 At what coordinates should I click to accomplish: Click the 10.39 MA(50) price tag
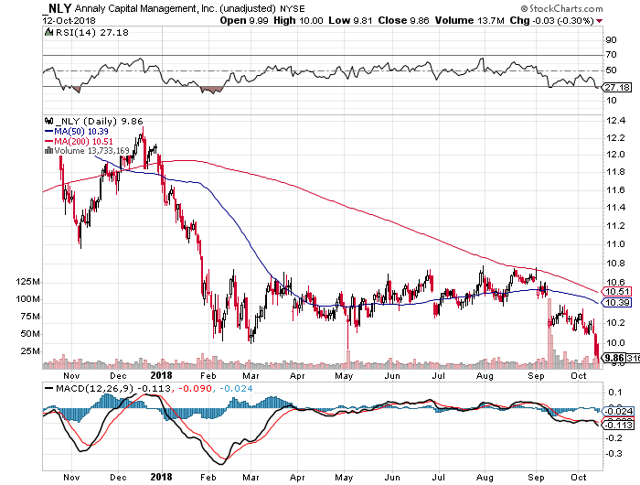pos(617,303)
